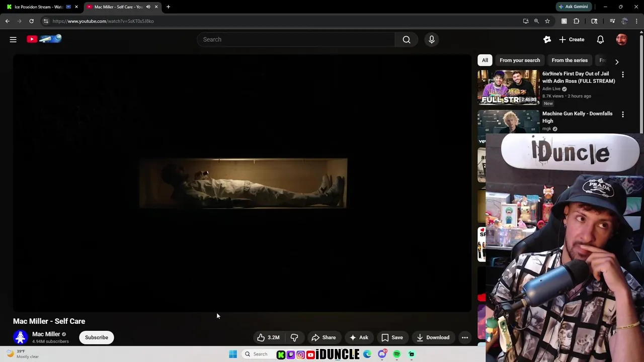Viewport: 644px width, 362px height.
Task: Click the Create button
Action: tap(572, 39)
